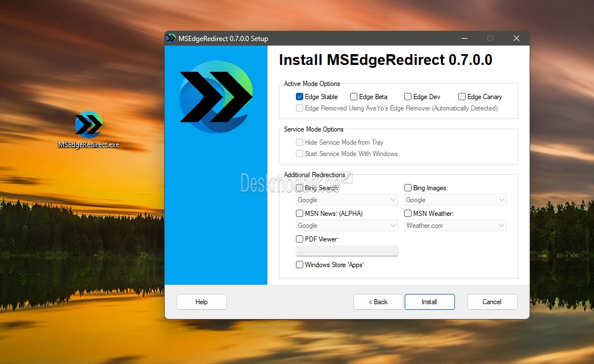
Task: Open the Bing Search engine dropdown
Action: click(347, 200)
